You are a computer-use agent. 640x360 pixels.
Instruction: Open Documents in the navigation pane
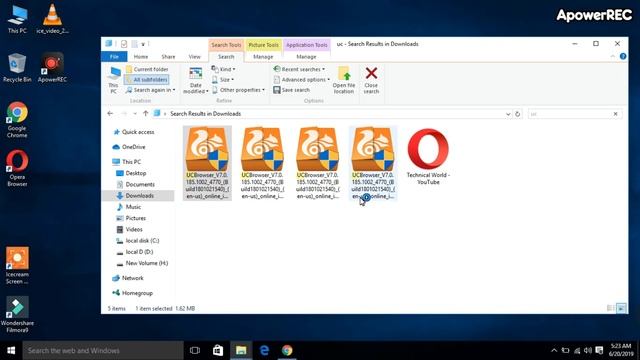pyautogui.click(x=136, y=184)
